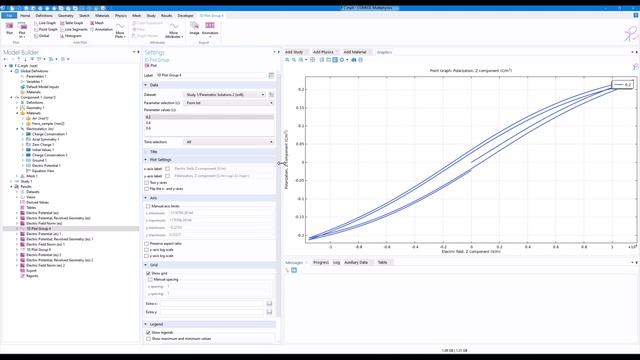Add a Point Graph plot
This screenshot has width=640, height=360.
[x=45, y=29]
